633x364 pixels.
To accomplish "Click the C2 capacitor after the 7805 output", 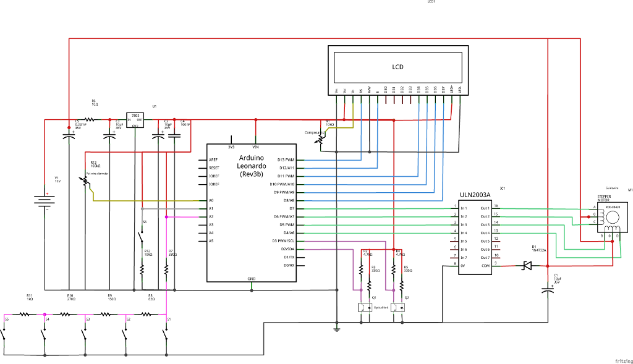I will pyautogui.click(x=158, y=137).
